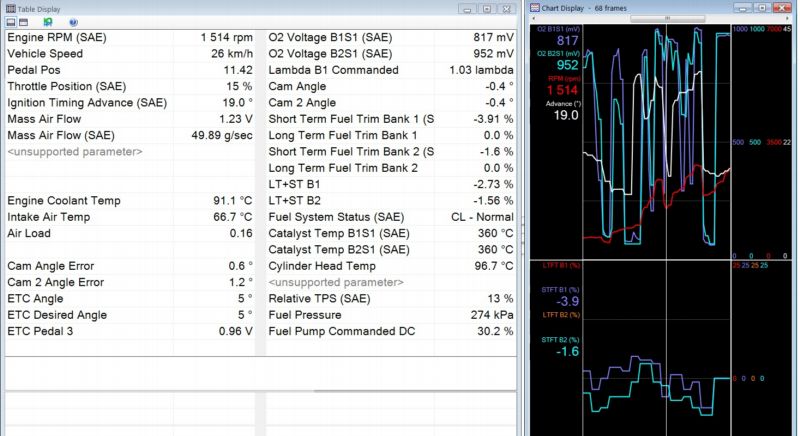
Task: Click the Table Display window title icon
Action: pos(11,7)
